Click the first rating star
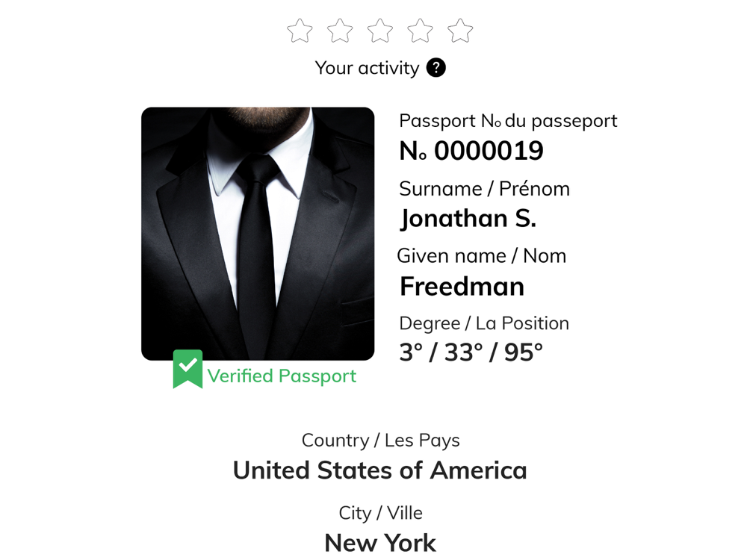This screenshot has width=747, height=560. pyautogui.click(x=300, y=31)
